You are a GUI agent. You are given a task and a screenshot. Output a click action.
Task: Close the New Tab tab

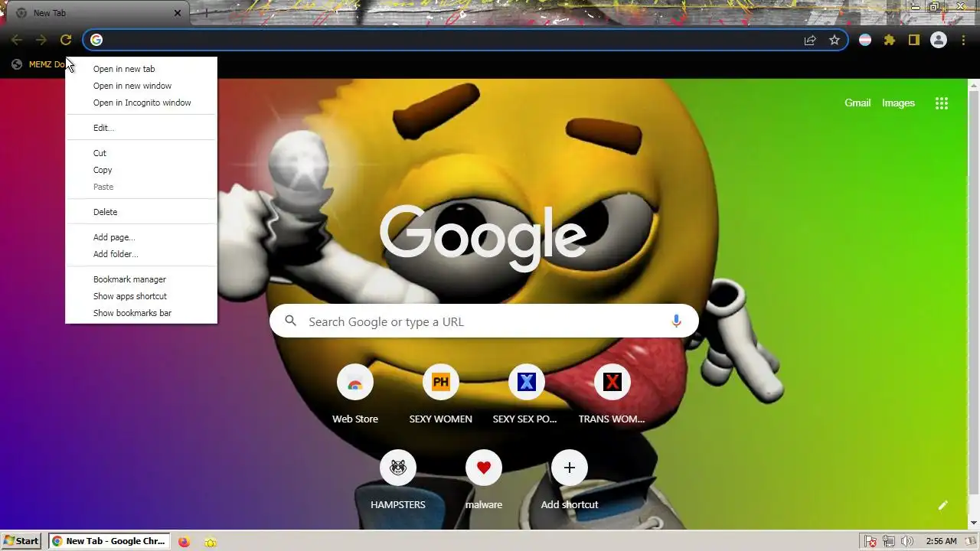(178, 13)
